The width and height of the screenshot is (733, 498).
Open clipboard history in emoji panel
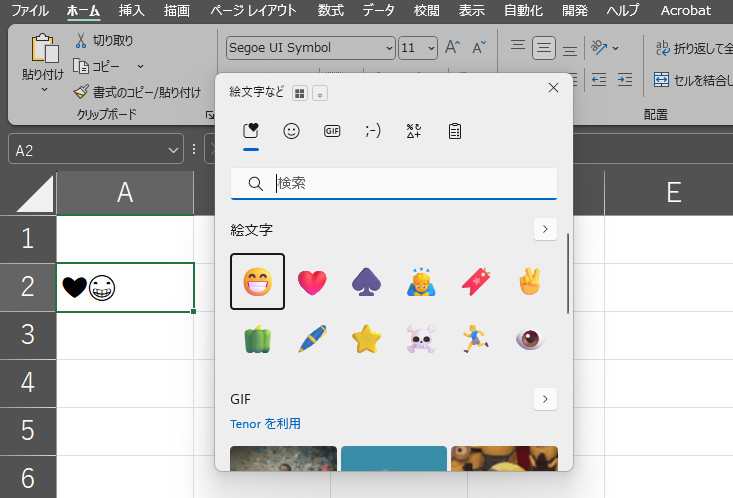454,131
